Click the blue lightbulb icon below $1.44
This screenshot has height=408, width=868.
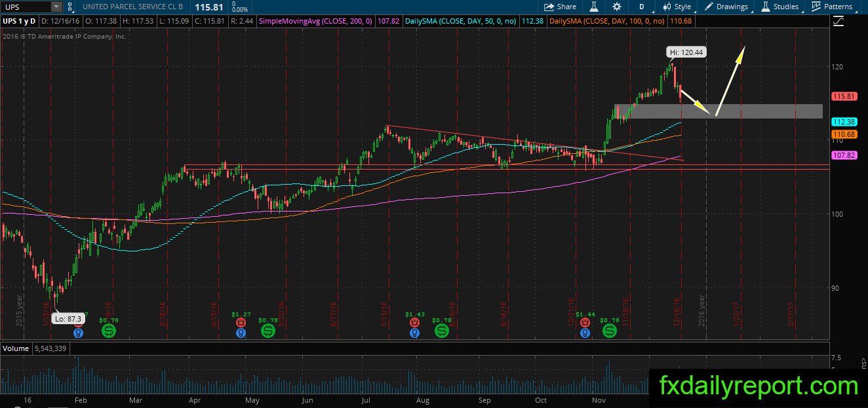point(585,333)
